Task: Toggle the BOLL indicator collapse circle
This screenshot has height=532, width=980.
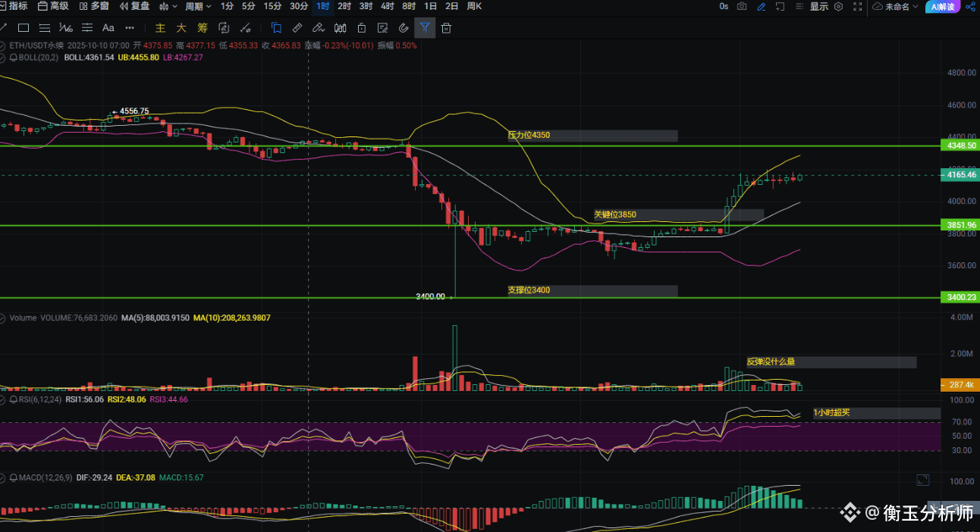Action: (4, 57)
